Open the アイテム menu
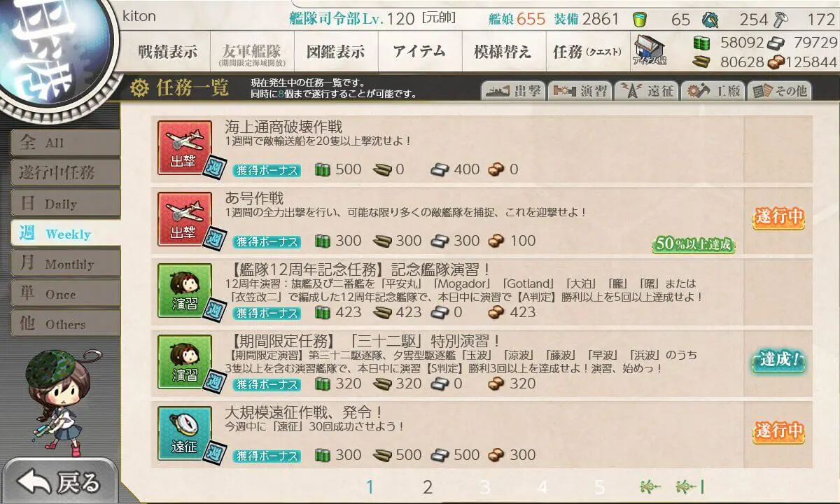The image size is (840, 504). pos(419,52)
